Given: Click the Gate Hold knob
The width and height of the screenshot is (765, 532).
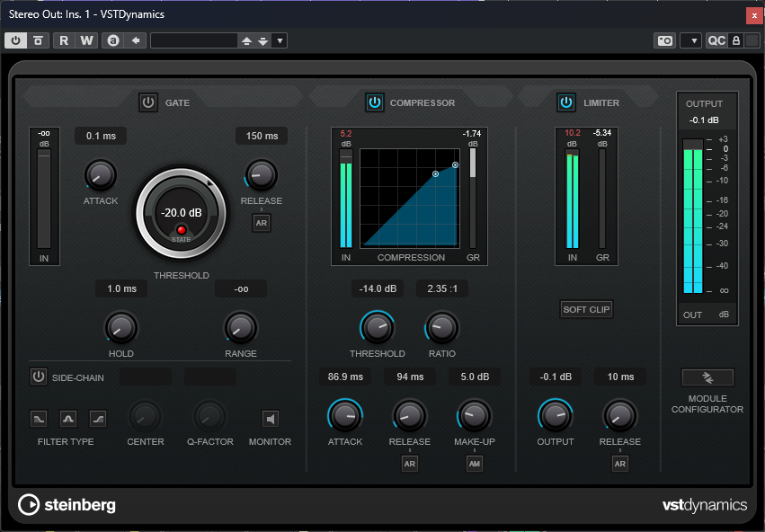Looking at the screenshot, I should tap(121, 328).
